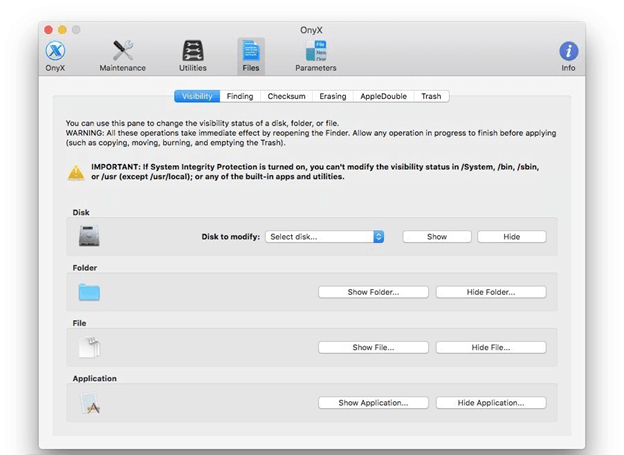Select the Maintenance tools icon
Screen dimensions: 624x455
pos(122,52)
